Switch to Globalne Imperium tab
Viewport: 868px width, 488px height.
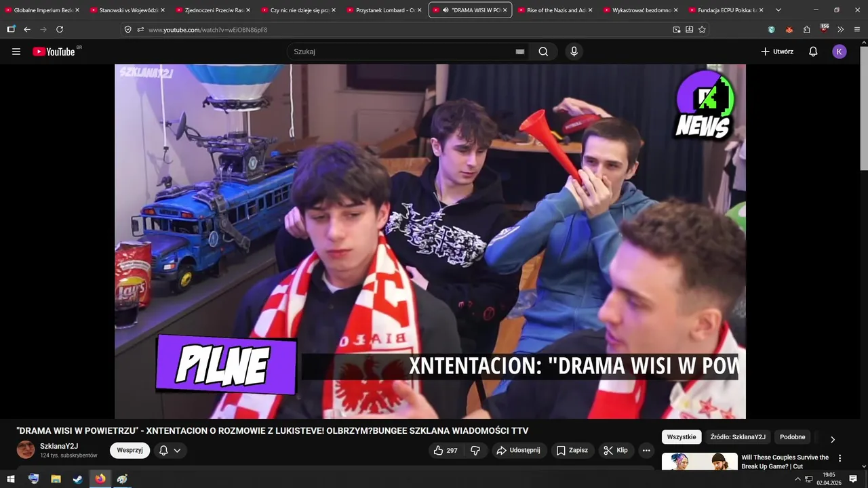point(42,10)
